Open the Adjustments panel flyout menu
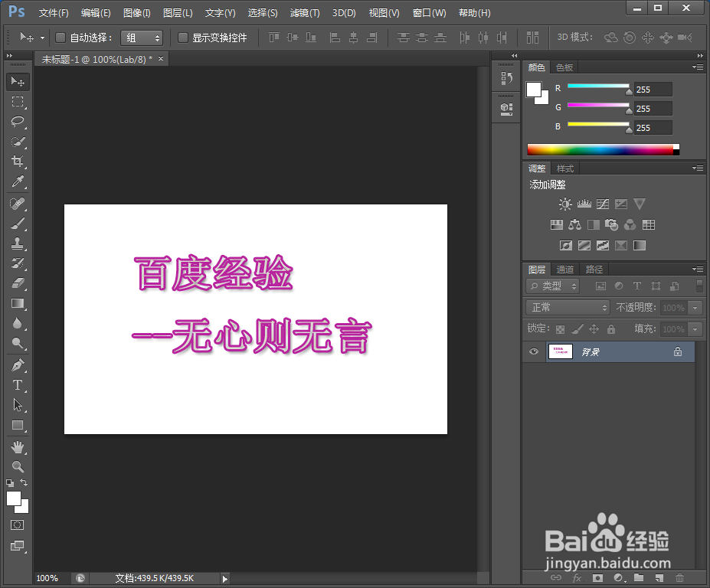This screenshot has height=588, width=710. (698, 168)
